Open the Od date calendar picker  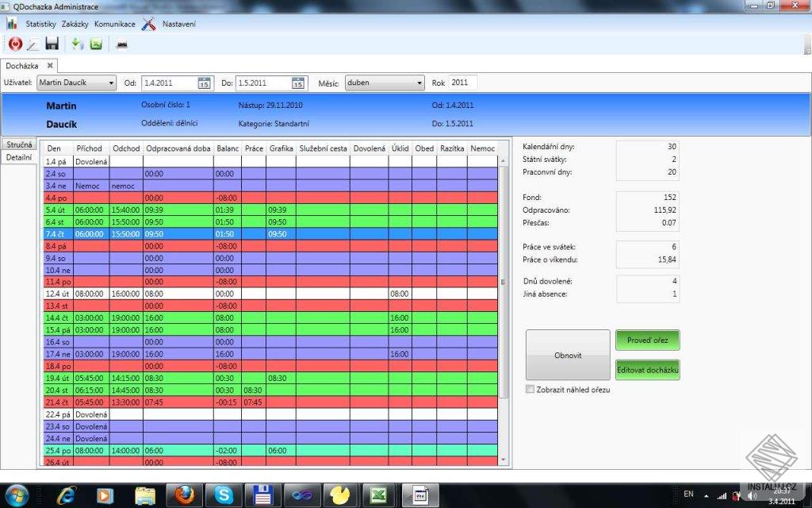tap(204, 83)
